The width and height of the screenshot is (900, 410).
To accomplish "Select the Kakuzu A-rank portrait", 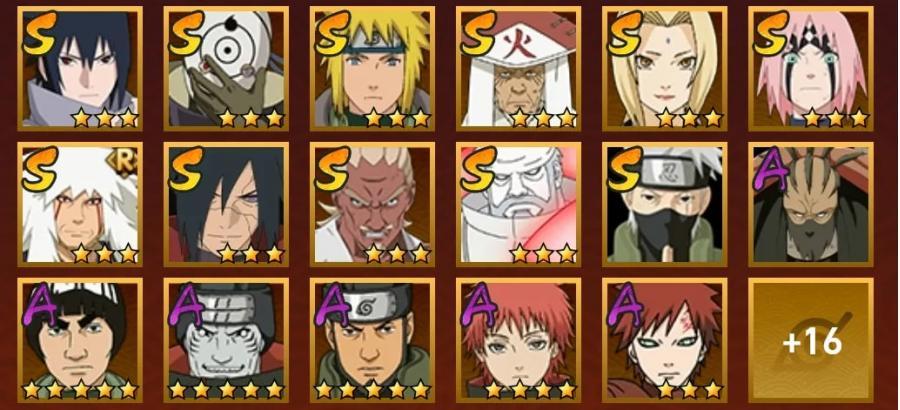I will (811, 204).
